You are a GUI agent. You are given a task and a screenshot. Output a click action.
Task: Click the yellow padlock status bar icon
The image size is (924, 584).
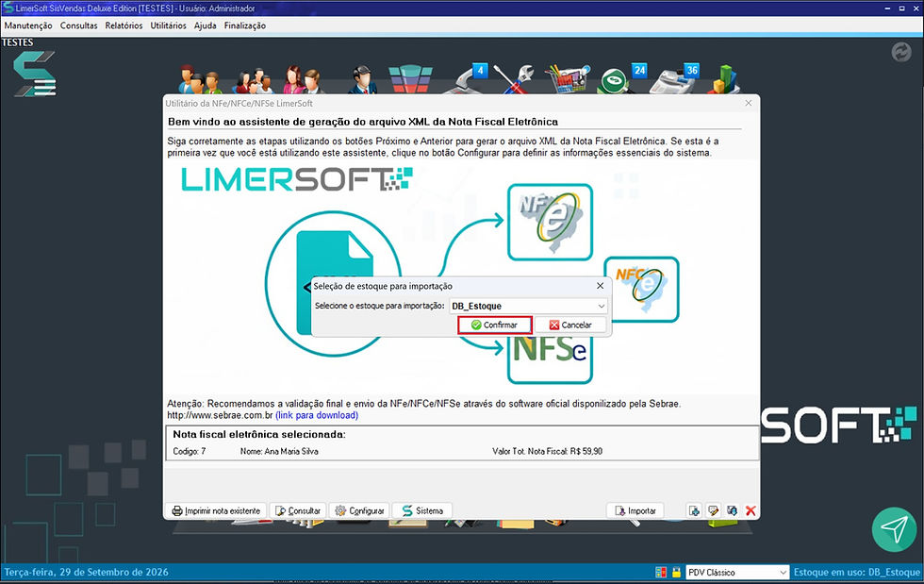click(676, 572)
